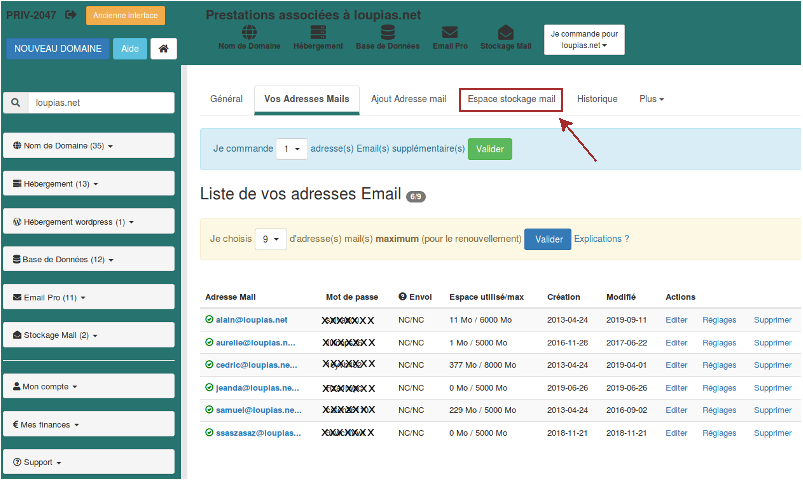This screenshot has height=481, width=803.
Task: Click Editer for alain@loupias.net
Action: click(676, 320)
